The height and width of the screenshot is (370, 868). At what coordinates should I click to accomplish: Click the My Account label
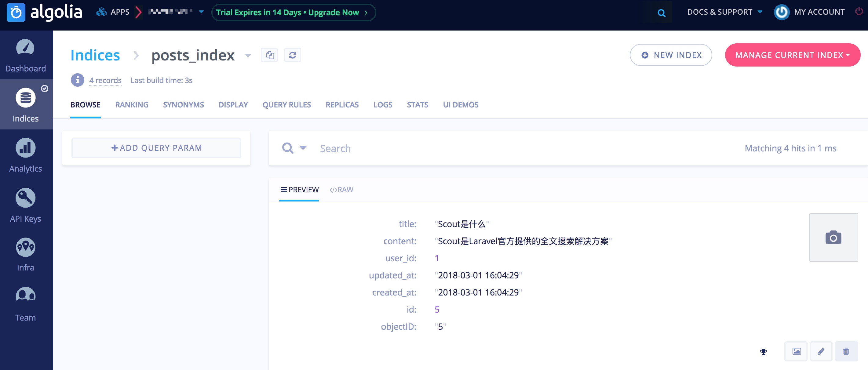click(819, 12)
